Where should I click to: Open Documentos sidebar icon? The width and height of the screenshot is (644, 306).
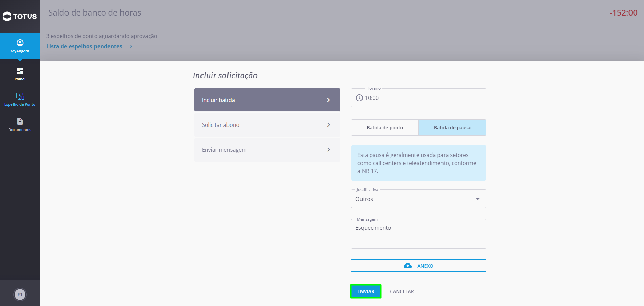(20, 121)
